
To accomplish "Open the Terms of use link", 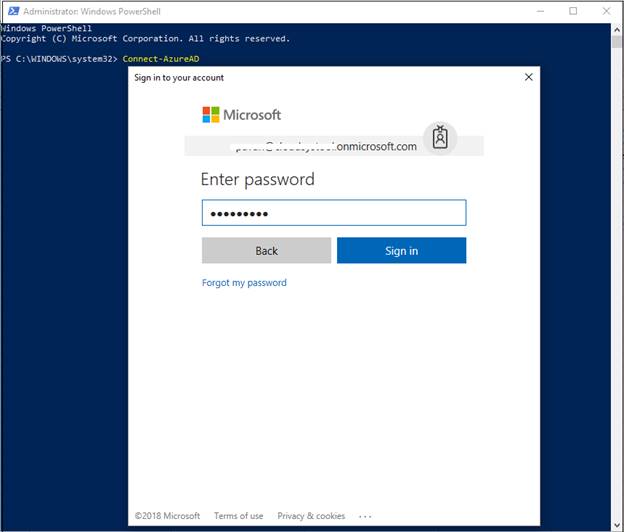I will 238,516.
